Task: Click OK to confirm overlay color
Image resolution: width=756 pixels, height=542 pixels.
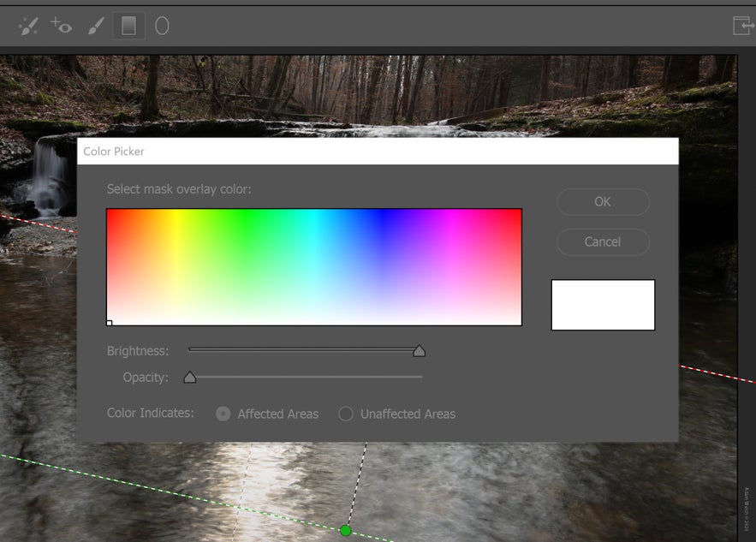Action: 603,201
